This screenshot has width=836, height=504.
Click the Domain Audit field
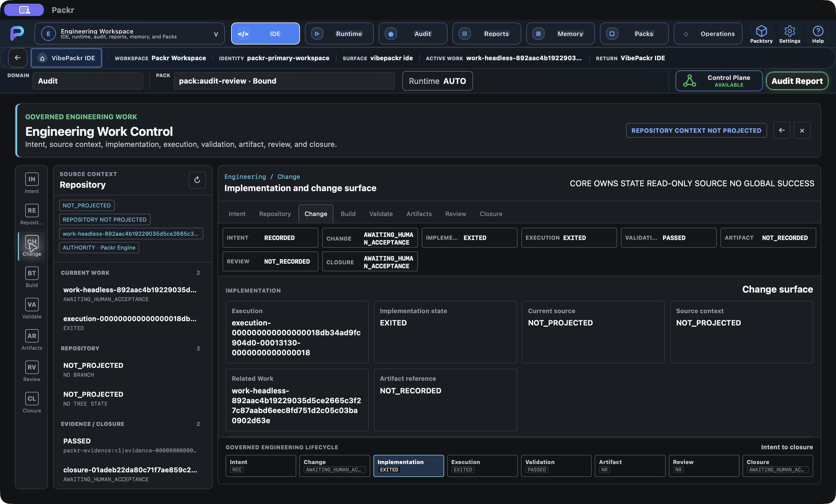click(88, 81)
